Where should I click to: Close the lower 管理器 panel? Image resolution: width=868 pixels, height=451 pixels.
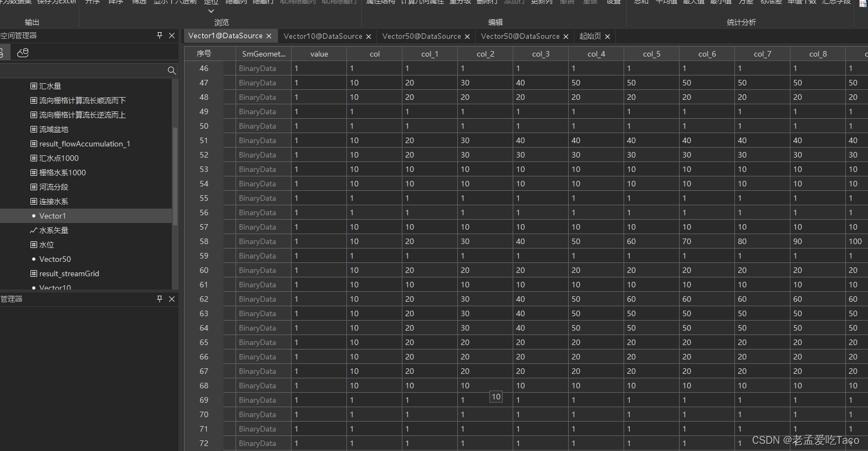[172, 299]
